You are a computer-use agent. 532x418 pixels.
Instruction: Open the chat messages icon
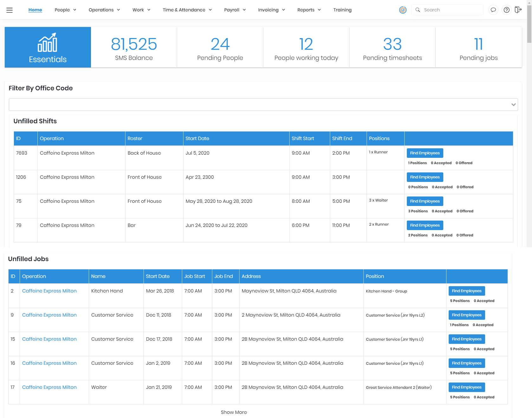pyautogui.click(x=493, y=10)
